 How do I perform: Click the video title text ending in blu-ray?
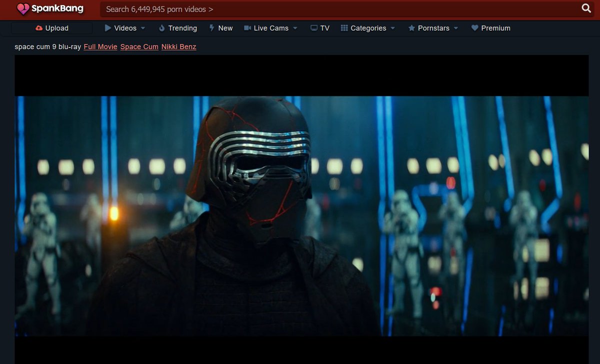tap(48, 47)
